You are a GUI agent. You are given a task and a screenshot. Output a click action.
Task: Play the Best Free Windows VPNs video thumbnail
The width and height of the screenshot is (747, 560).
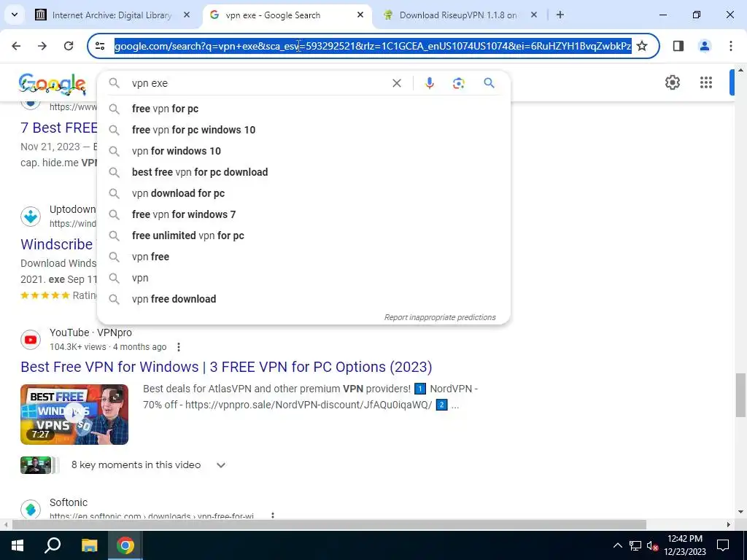(74, 415)
